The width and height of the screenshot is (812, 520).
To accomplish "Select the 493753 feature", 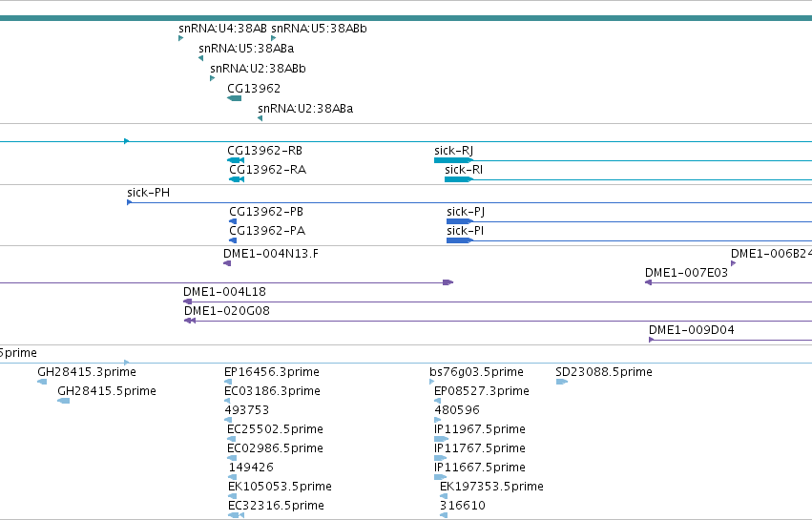I will coord(228,420).
